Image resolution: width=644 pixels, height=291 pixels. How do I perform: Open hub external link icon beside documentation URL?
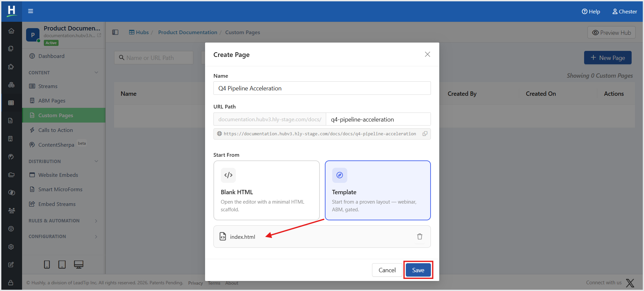99,35
